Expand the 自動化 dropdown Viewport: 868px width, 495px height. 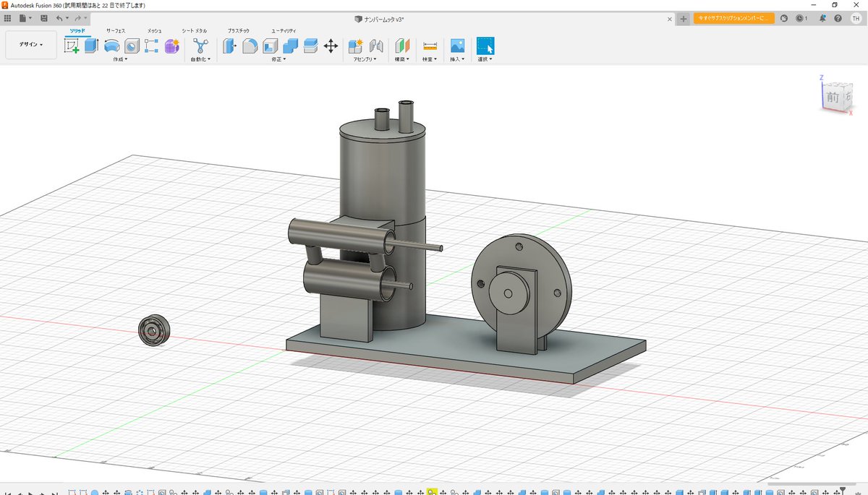[x=200, y=59]
